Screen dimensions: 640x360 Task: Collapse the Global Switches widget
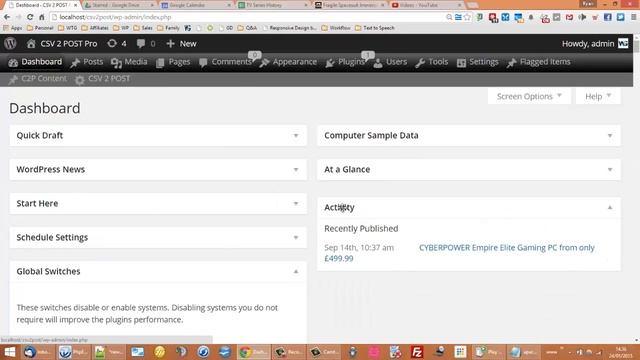point(296,271)
